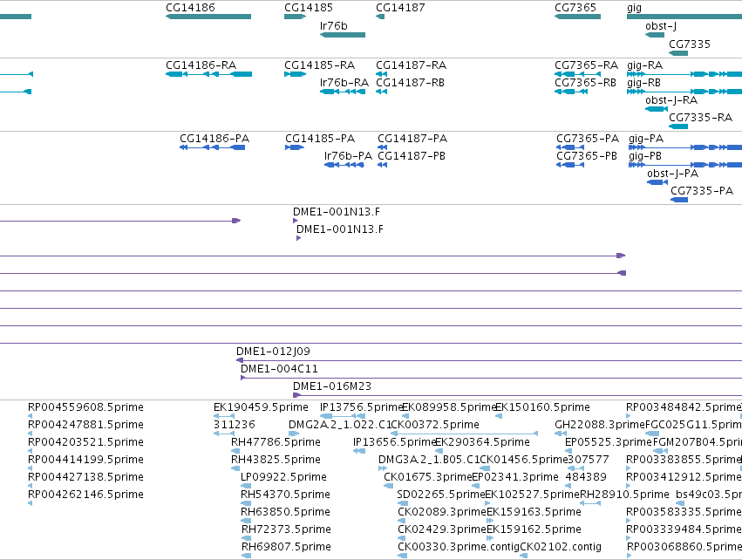Screen dimensions: 742x560
Task: Open the SD02265.5prime EST label
Action: click(x=441, y=495)
